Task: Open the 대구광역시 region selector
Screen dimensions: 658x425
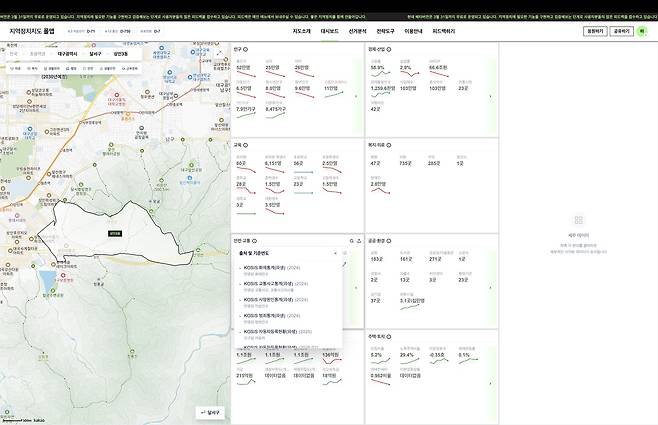Action: click(x=68, y=53)
